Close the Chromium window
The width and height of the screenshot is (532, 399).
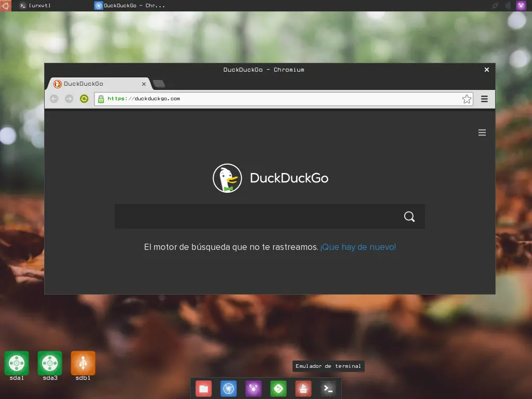(x=486, y=70)
